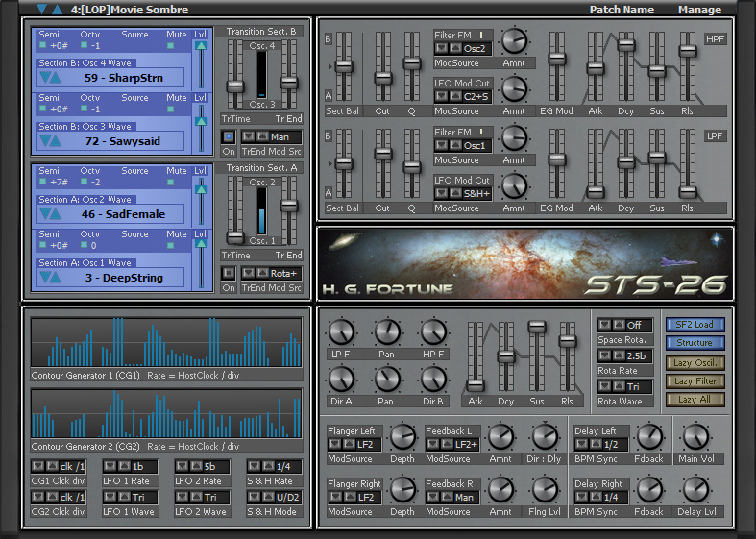
Task: Click the Delay Left Fdback knob
Action: [x=649, y=437]
